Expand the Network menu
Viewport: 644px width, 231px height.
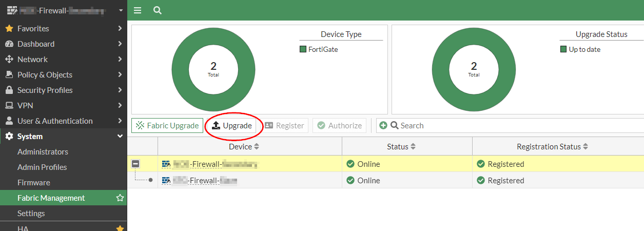tap(64, 59)
